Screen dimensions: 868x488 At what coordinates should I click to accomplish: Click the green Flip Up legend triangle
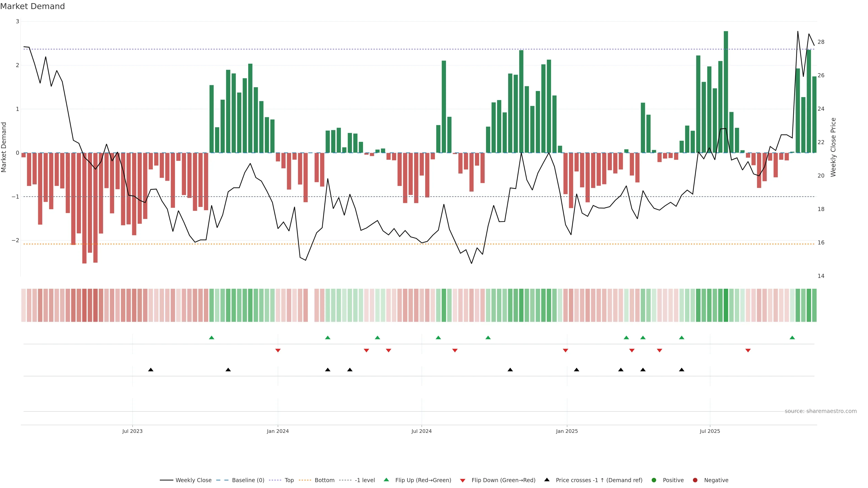[386, 480]
